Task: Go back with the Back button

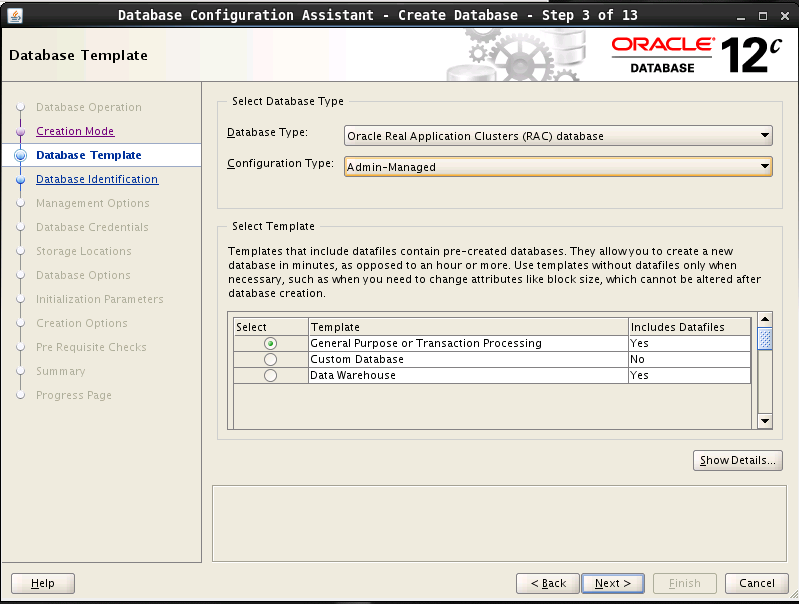Action: click(x=548, y=583)
